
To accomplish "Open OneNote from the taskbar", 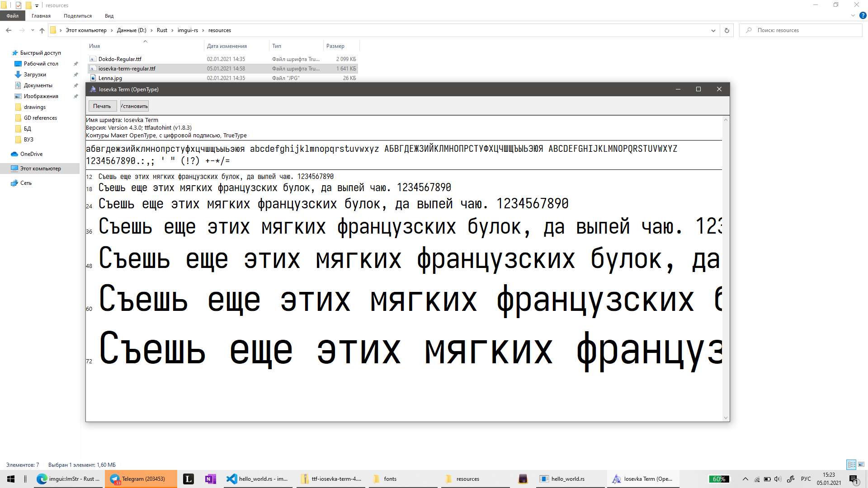I will click(x=210, y=479).
